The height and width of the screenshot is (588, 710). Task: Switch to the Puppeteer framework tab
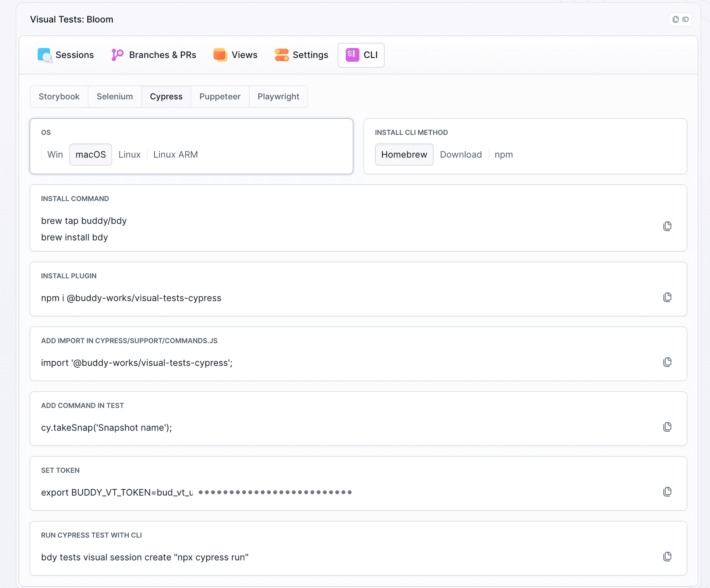click(220, 97)
